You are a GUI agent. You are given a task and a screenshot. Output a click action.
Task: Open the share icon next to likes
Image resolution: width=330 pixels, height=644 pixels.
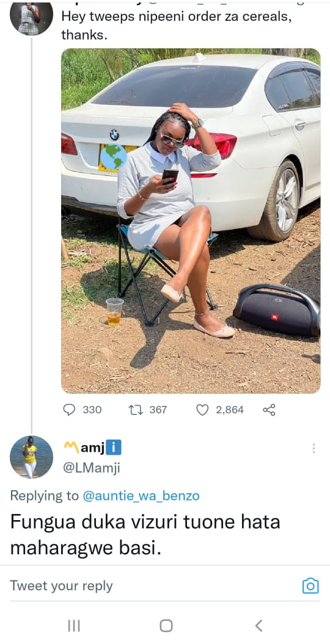[269, 410]
